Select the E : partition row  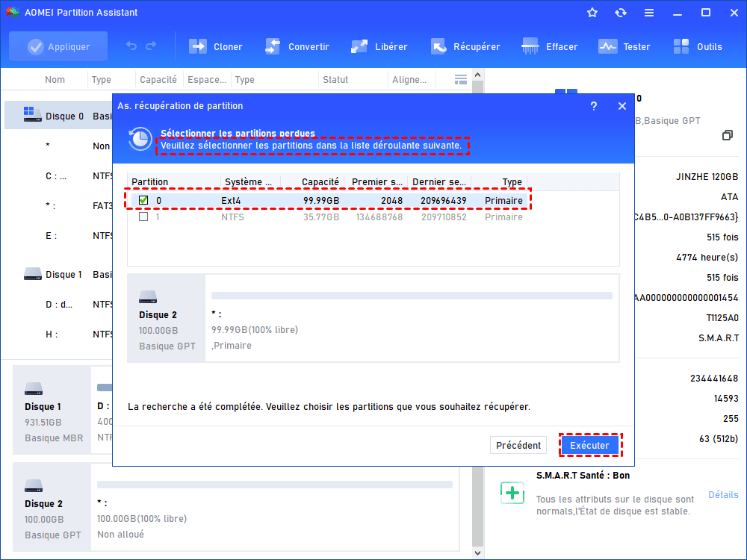(x=58, y=236)
